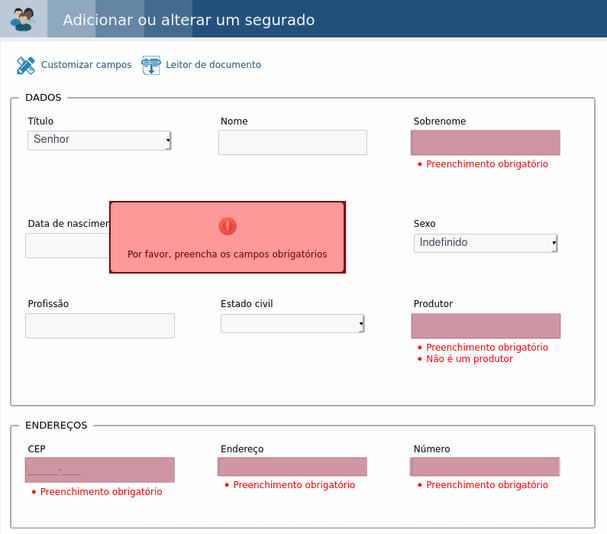Open the Estado civil dropdown
This screenshot has height=534, width=607.
[x=293, y=323]
